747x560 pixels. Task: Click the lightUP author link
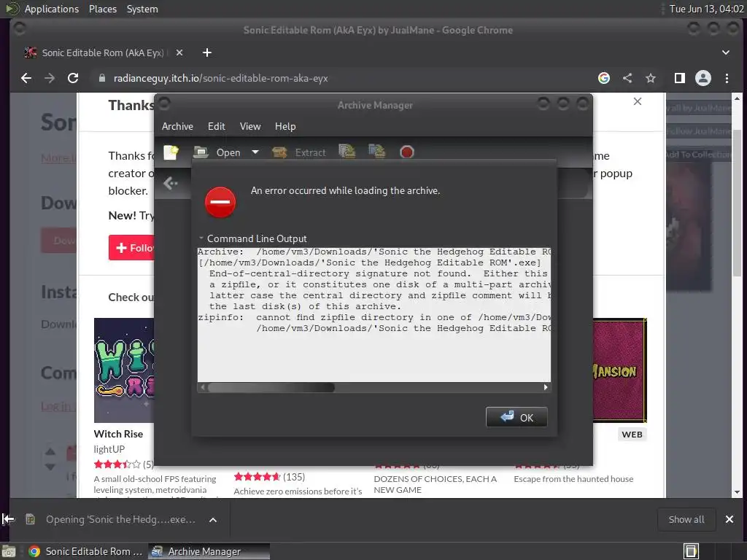pos(109,449)
